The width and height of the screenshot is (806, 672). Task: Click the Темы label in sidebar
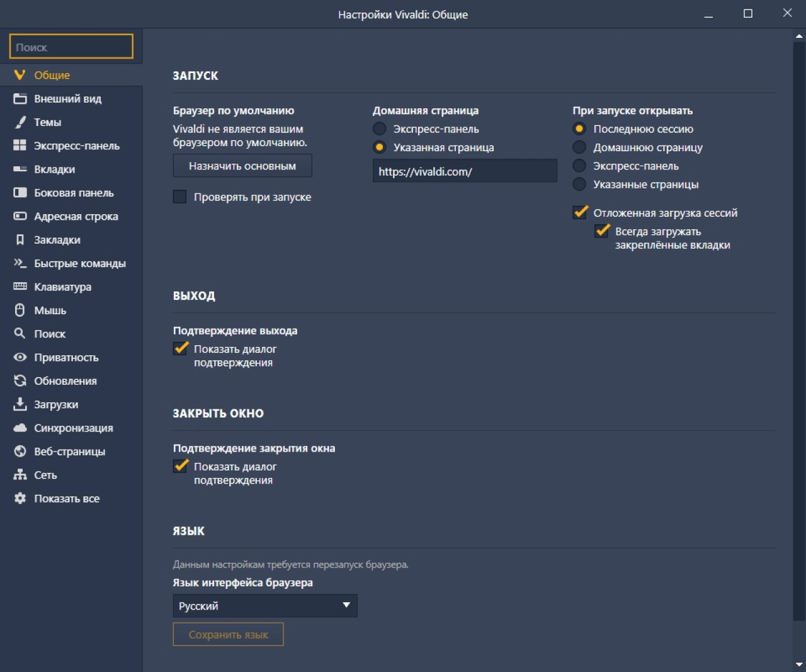(x=47, y=122)
